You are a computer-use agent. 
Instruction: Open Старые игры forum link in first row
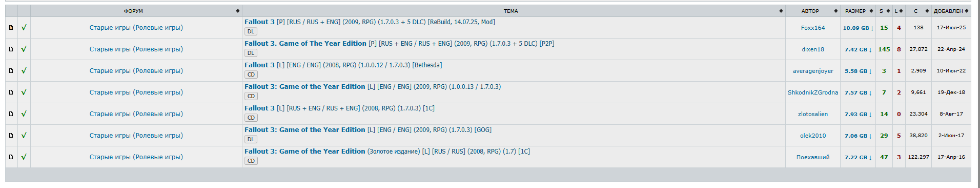(x=136, y=28)
